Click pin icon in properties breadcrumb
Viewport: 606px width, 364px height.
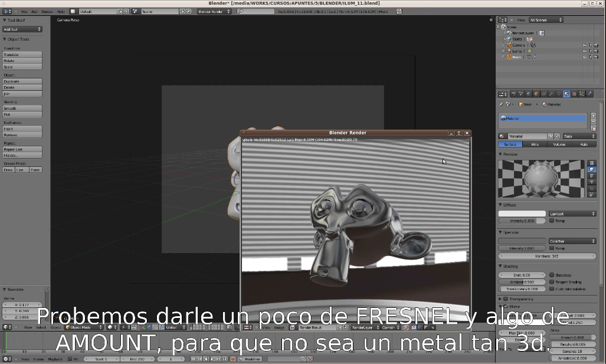(x=502, y=104)
